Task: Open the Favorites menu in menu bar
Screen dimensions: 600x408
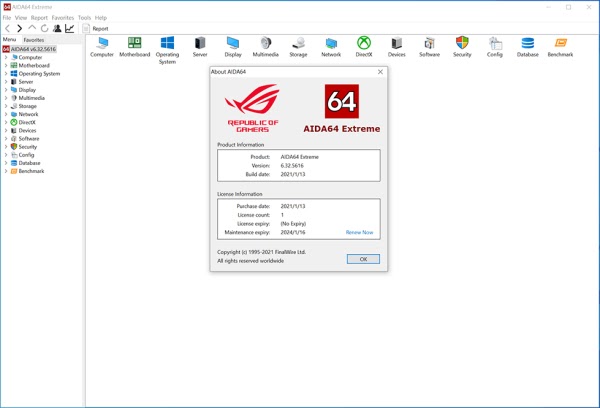Action: click(x=62, y=18)
